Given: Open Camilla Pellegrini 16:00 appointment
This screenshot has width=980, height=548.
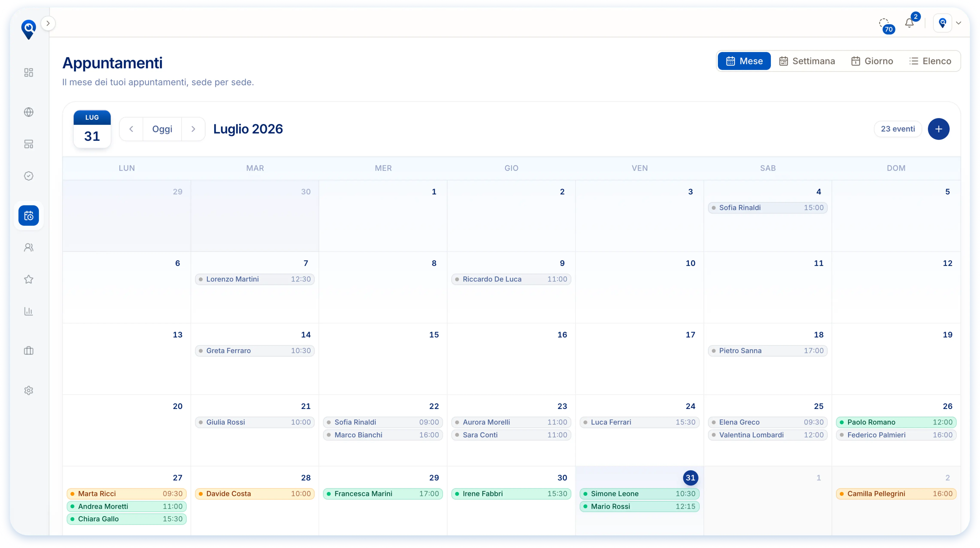Looking at the screenshot, I should pos(896,494).
